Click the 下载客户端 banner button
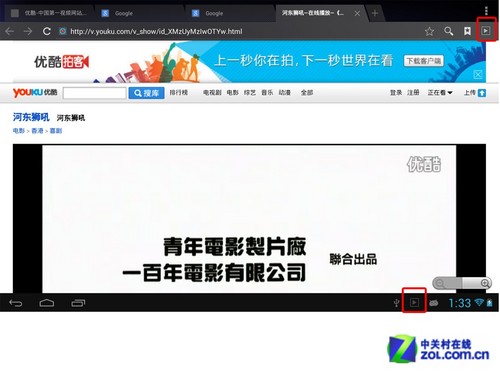This screenshot has height=375, width=500. [x=424, y=61]
